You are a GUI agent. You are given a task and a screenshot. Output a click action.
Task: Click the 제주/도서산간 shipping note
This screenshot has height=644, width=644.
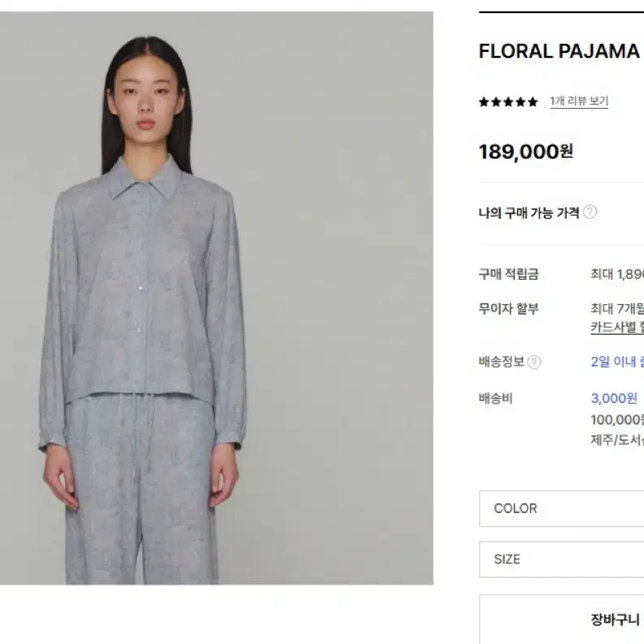pos(617,440)
